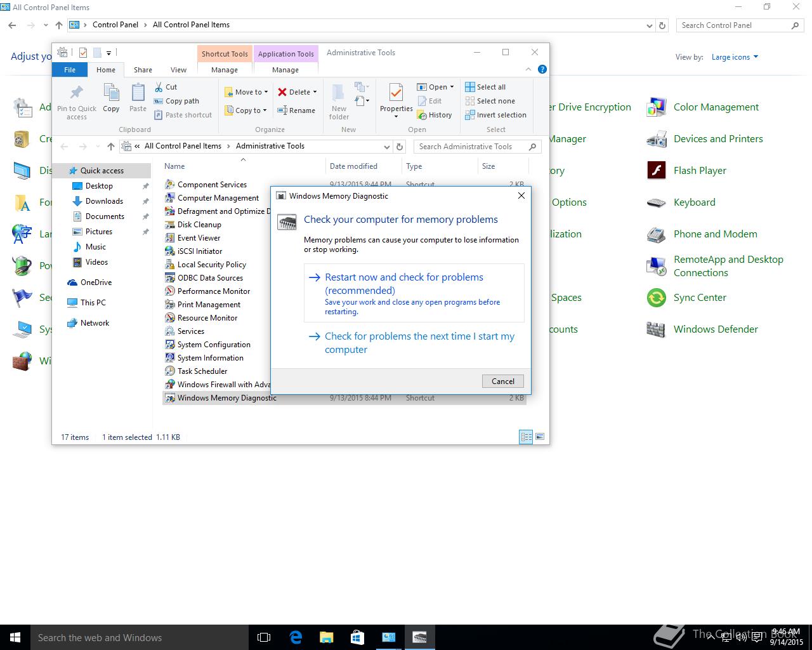The height and width of the screenshot is (650, 812).
Task: Open the File menu tab
Action: [x=70, y=70]
